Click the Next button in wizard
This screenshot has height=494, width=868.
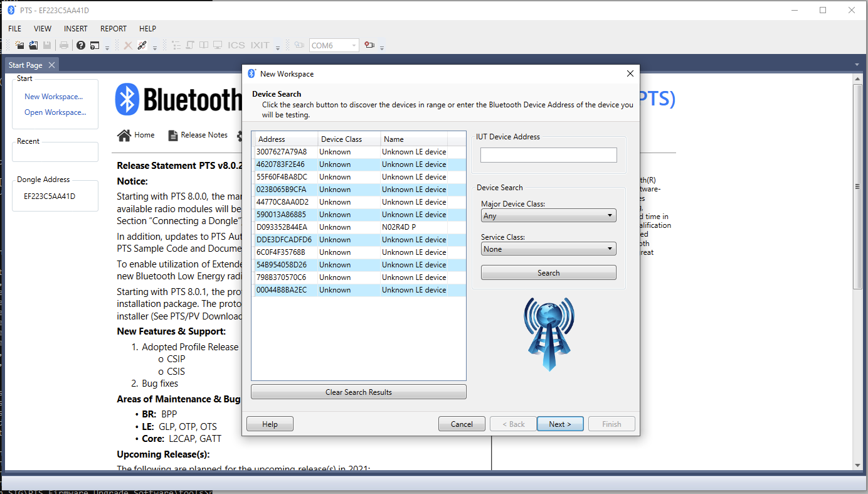click(560, 424)
